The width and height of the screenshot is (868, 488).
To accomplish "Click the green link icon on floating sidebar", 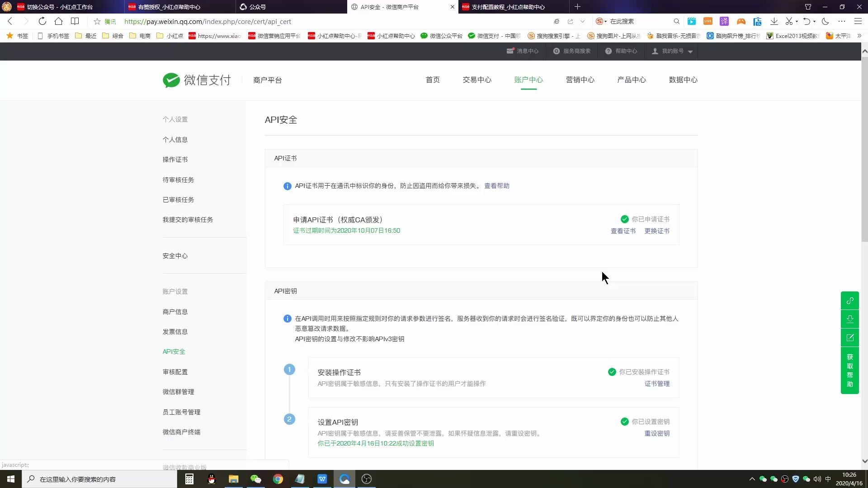I will click(x=850, y=300).
